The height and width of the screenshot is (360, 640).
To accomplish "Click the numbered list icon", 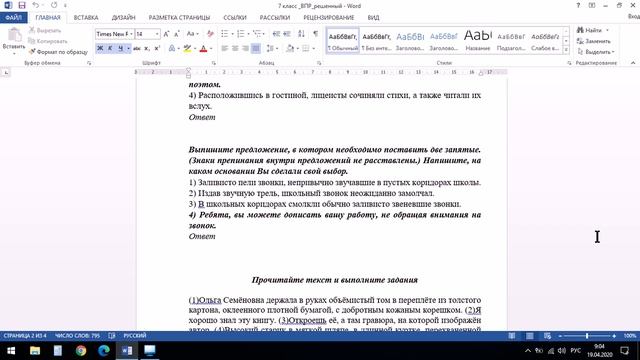I will 240,34.
